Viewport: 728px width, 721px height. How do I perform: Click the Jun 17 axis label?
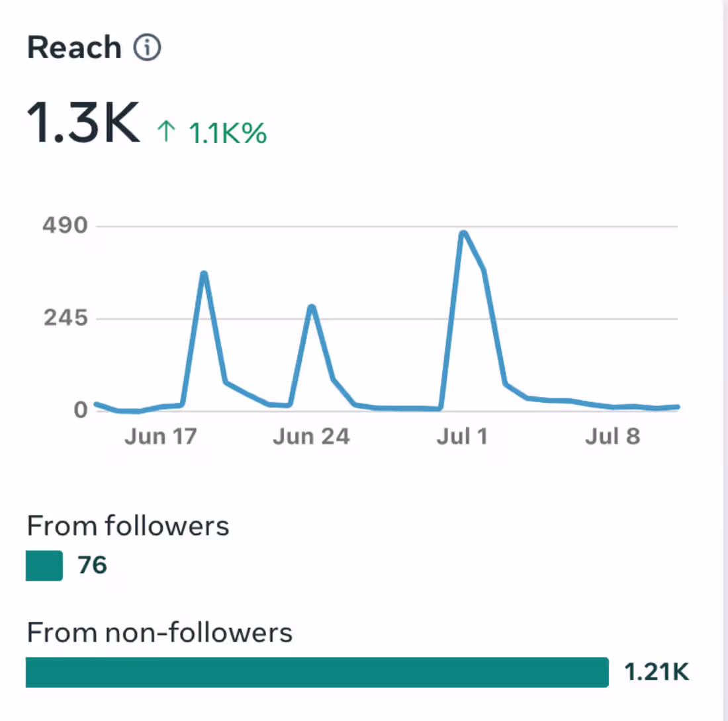coord(161,437)
